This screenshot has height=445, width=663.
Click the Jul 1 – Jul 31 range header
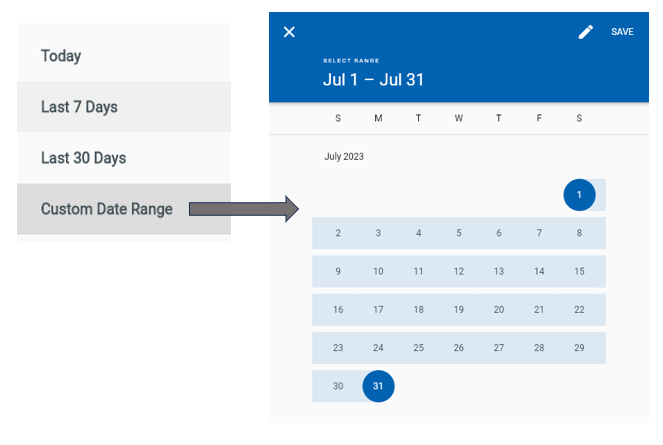pyautogui.click(x=373, y=80)
